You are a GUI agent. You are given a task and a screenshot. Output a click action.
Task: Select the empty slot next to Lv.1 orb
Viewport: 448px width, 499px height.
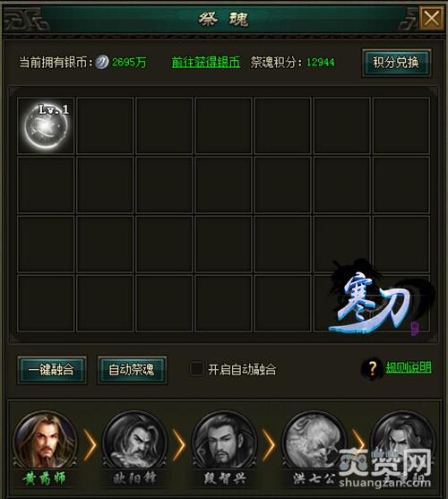pyautogui.click(x=105, y=126)
